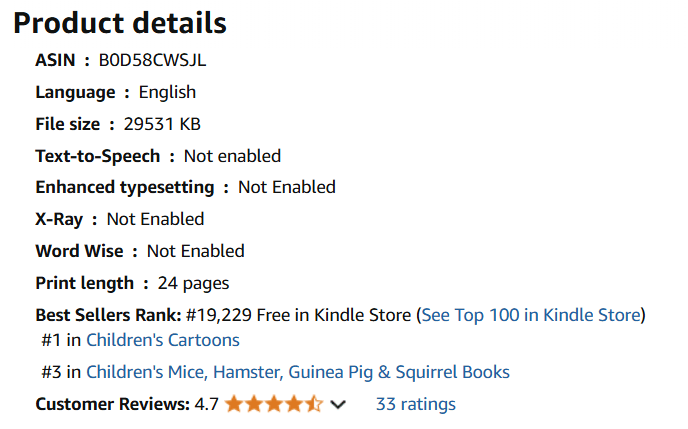Open See Top 100 in Kindle Store
Viewport: 688px width, 429px height.
531,315
